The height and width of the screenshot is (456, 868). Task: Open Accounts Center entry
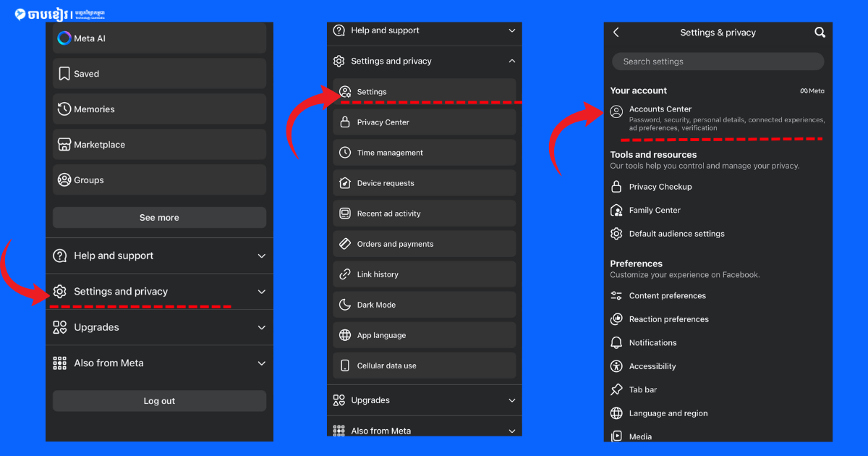click(x=718, y=118)
